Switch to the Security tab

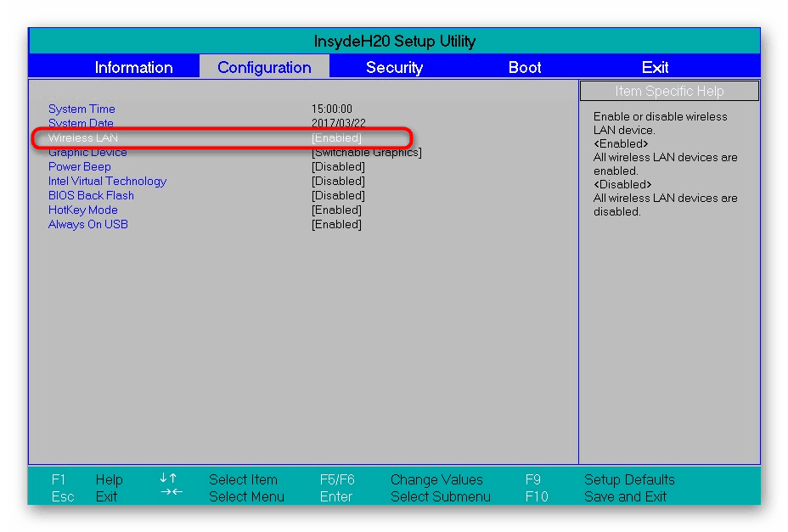click(395, 67)
